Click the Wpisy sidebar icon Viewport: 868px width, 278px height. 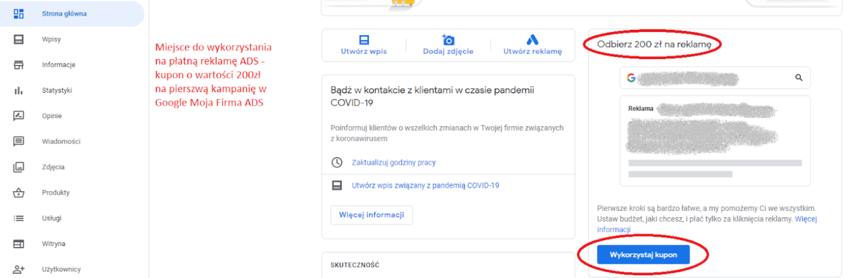[x=19, y=39]
